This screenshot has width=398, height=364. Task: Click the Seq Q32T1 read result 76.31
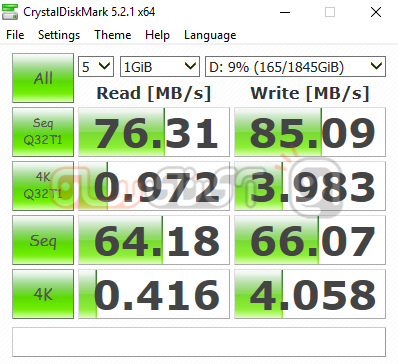tap(154, 132)
